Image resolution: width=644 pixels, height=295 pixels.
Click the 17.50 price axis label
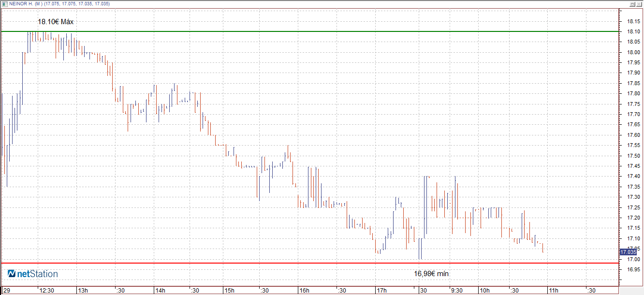(x=633, y=156)
